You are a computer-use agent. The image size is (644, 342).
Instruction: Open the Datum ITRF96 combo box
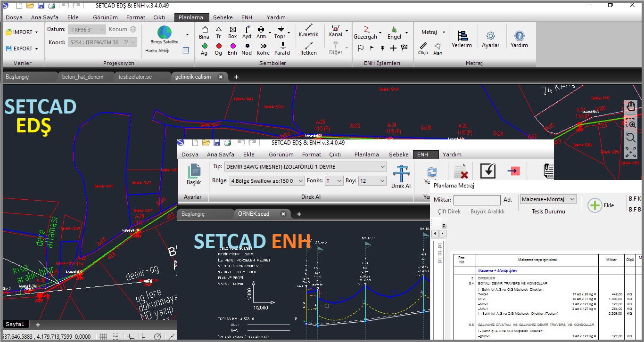pos(87,29)
